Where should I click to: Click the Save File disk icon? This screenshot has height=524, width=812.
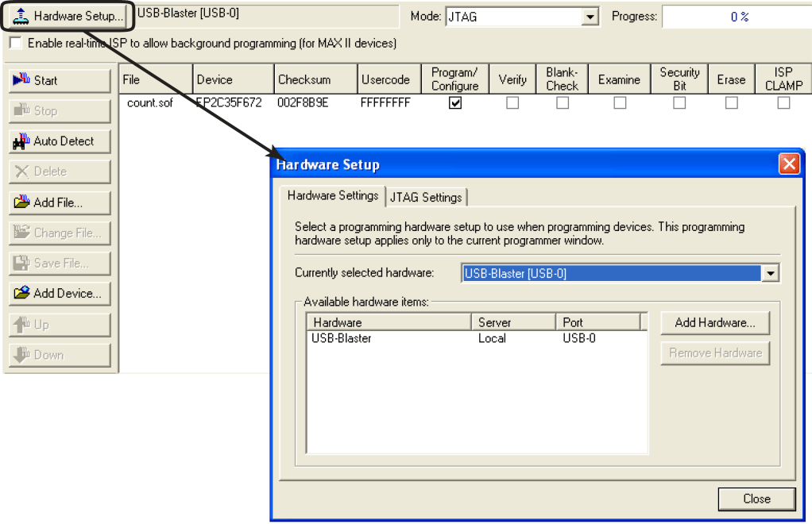coord(21,263)
